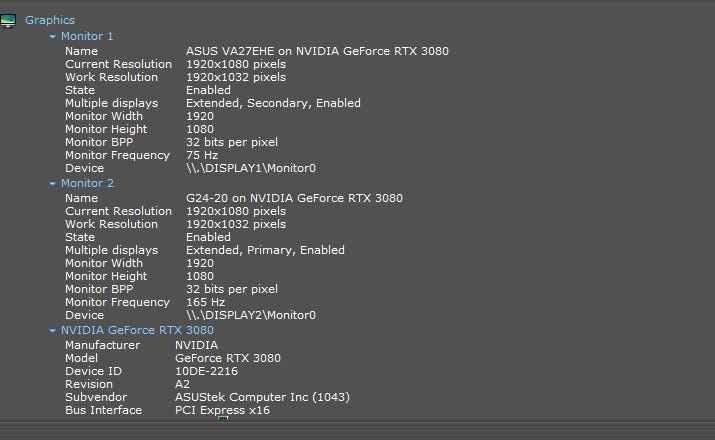Select the NVIDIA GeForce RTX 3080 heading
This screenshot has width=715, height=440.
click(137, 330)
